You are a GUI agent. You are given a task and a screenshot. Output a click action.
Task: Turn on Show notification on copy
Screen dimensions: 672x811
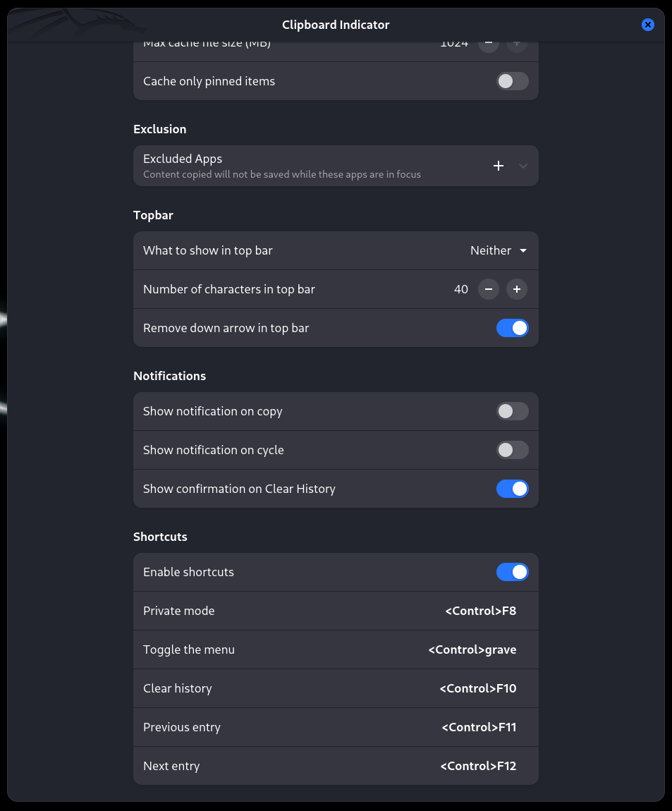pyautogui.click(x=512, y=411)
